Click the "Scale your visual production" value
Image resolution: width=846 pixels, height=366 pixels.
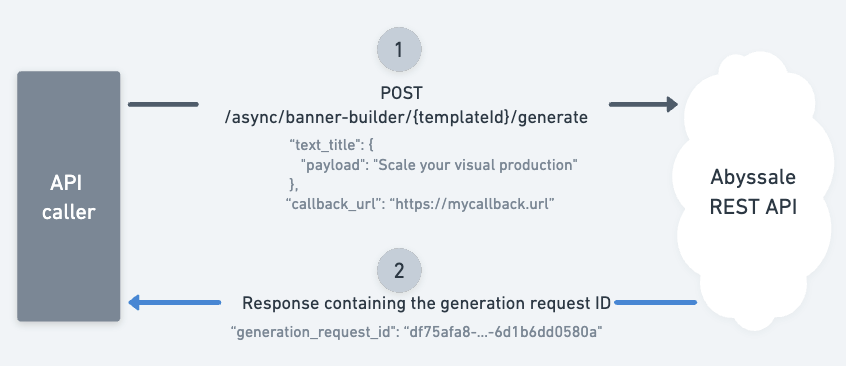click(x=475, y=165)
